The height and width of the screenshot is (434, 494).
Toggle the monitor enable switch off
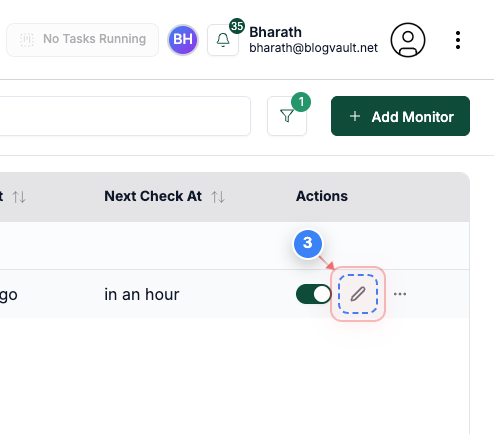(x=313, y=294)
